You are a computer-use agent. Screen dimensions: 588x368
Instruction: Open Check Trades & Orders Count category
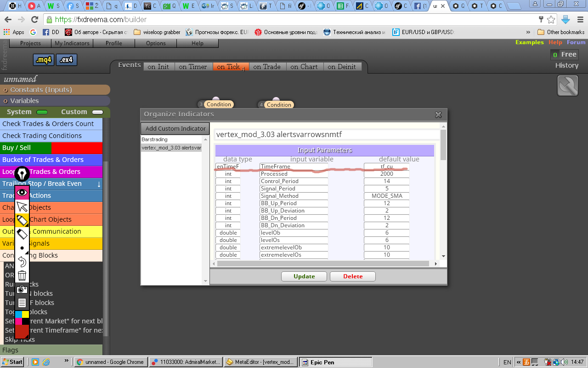pos(51,124)
